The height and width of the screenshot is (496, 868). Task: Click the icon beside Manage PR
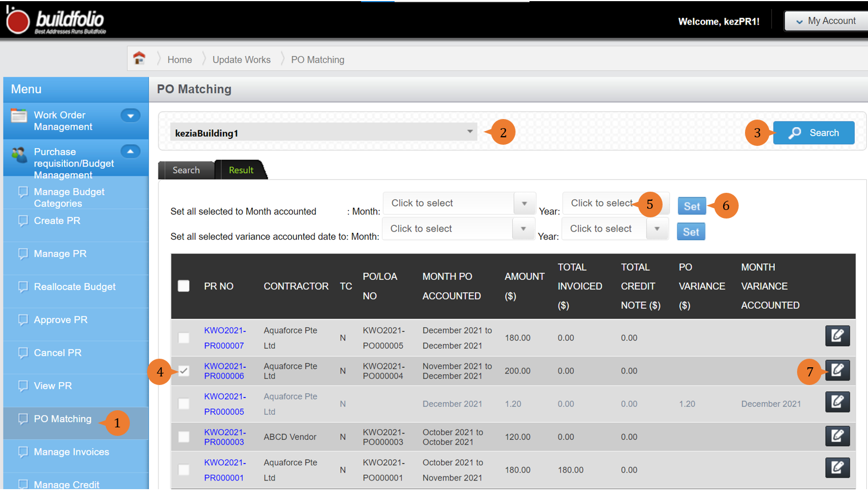click(x=23, y=253)
